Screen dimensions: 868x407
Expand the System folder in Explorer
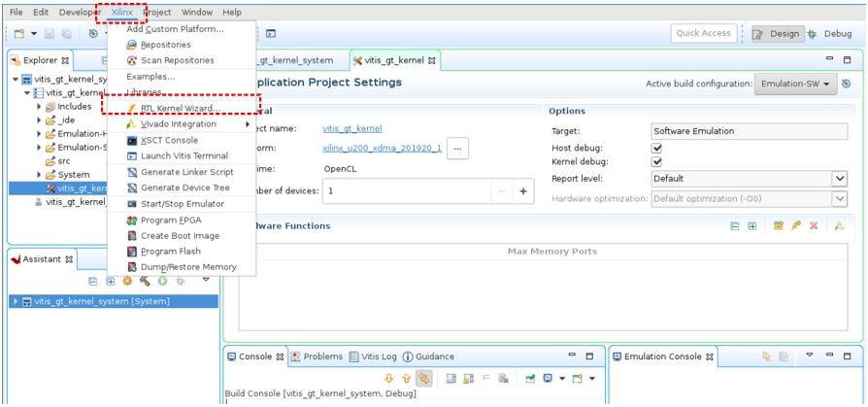(39, 175)
